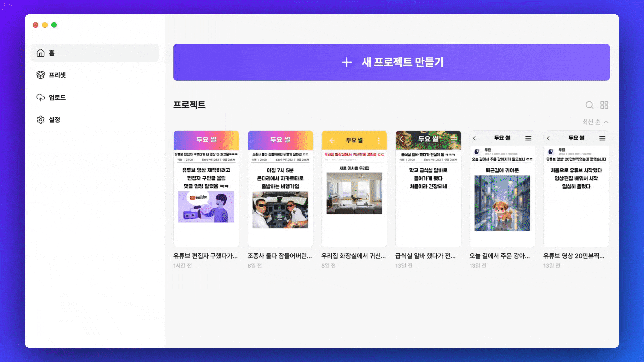The image size is (644, 362).
Task: Open project search magnifier icon
Action: click(589, 105)
